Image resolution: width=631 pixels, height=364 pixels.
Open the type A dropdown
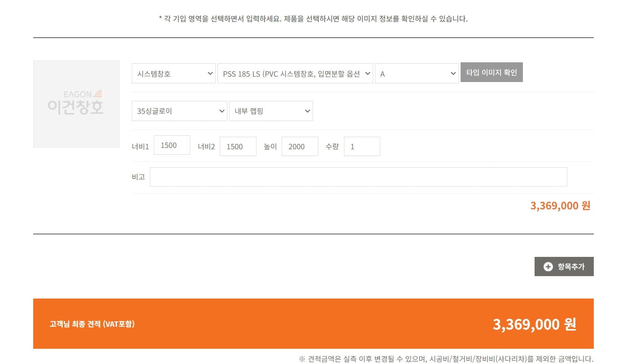click(417, 74)
